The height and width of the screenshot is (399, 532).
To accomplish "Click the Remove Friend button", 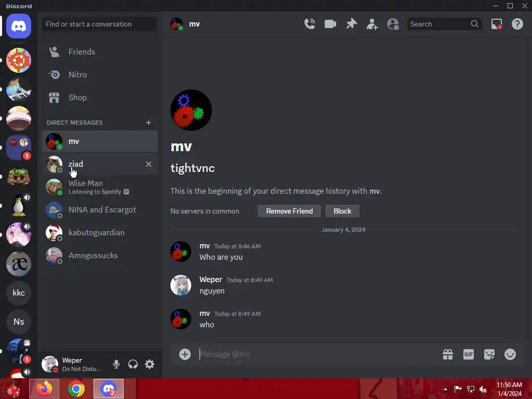I will (x=289, y=211).
